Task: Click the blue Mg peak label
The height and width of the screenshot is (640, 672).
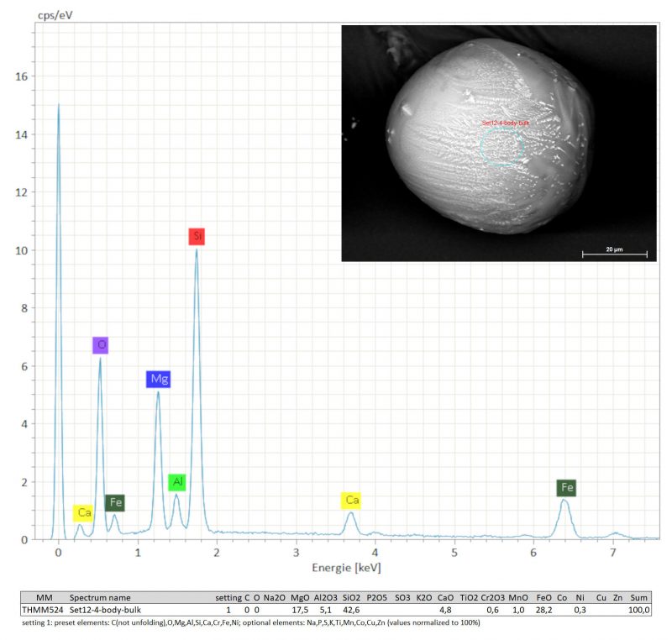Action: point(158,380)
